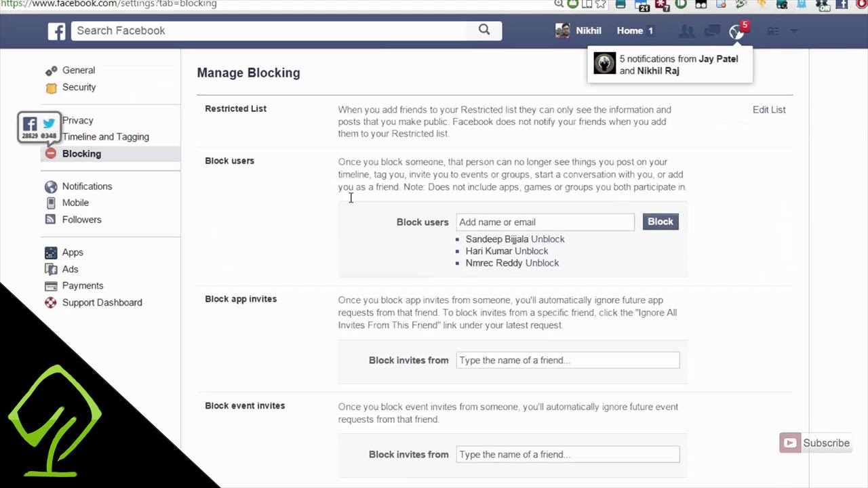The width and height of the screenshot is (868, 488).
Task: Click the notification popup avatar thumbnail
Action: (604, 64)
